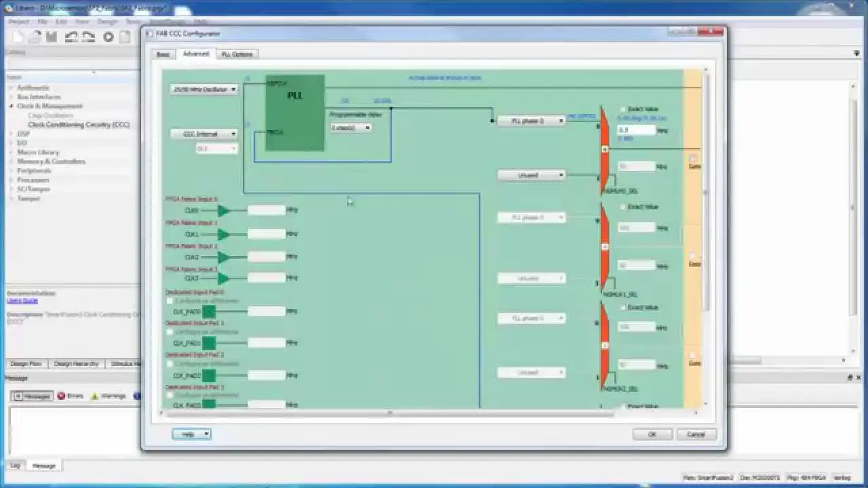The width and height of the screenshot is (868, 488).
Task: Check Configure as differential for CLK_PAD0
Action: (x=170, y=300)
